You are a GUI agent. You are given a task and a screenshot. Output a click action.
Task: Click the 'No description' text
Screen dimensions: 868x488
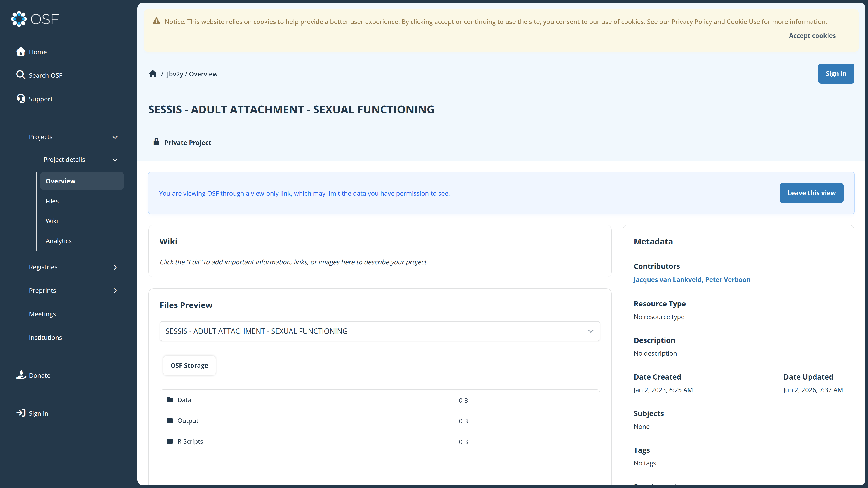click(x=655, y=353)
